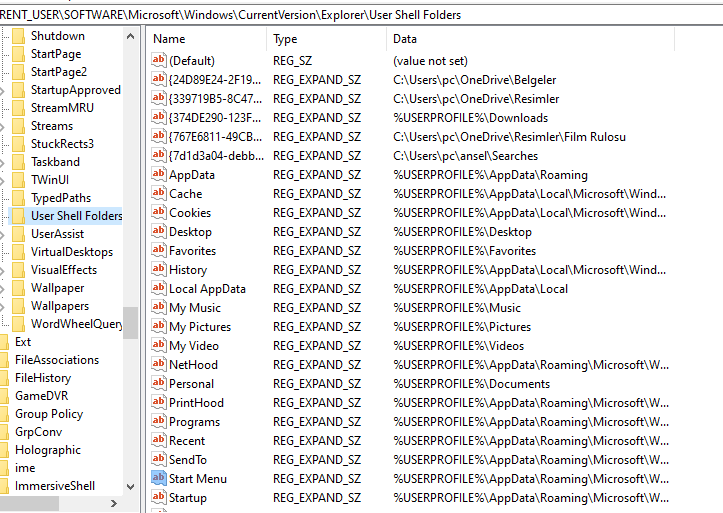Image resolution: width=723 pixels, height=513 pixels.
Task: Sort values by the Data column header
Action: [x=531, y=39]
